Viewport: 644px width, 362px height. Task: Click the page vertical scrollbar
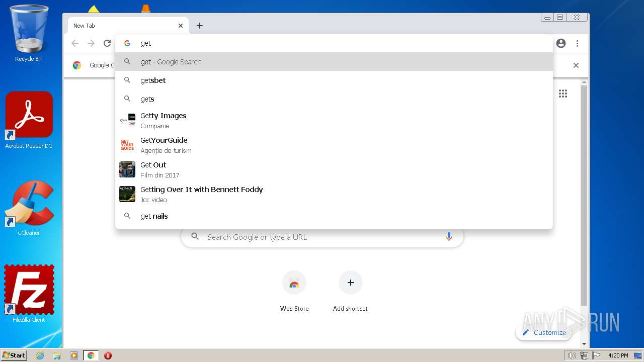pyautogui.click(x=584, y=196)
